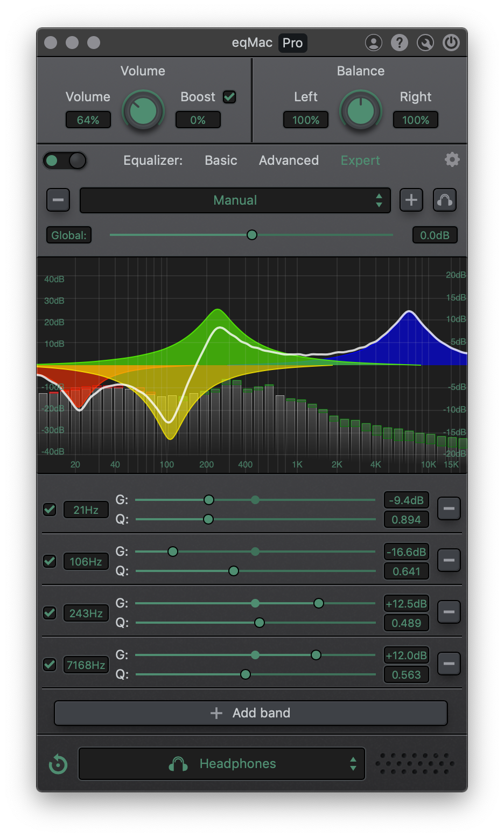The image size is (504, 837).
Task: Switch to Basic equalizer tab
Action: tap(221, 161)
